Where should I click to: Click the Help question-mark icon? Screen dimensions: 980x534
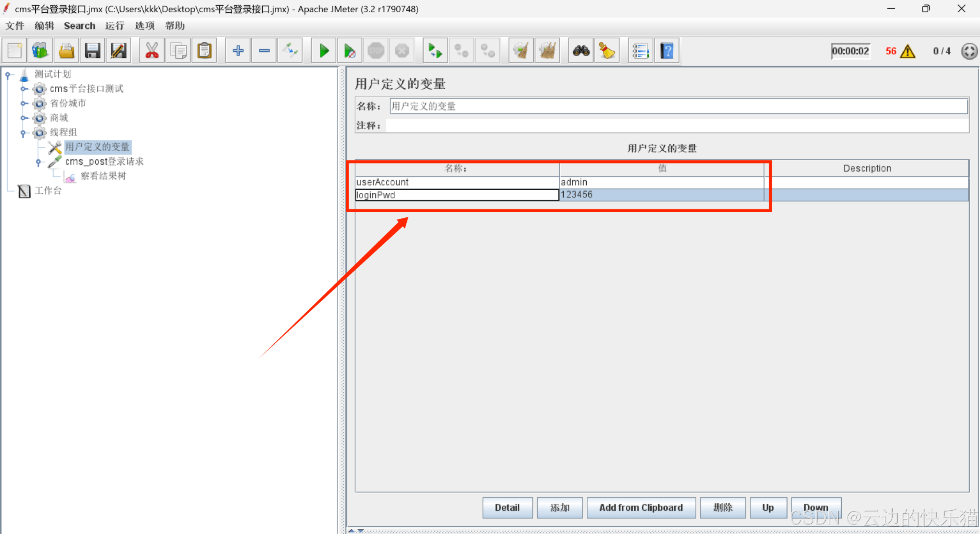[667, 51]
